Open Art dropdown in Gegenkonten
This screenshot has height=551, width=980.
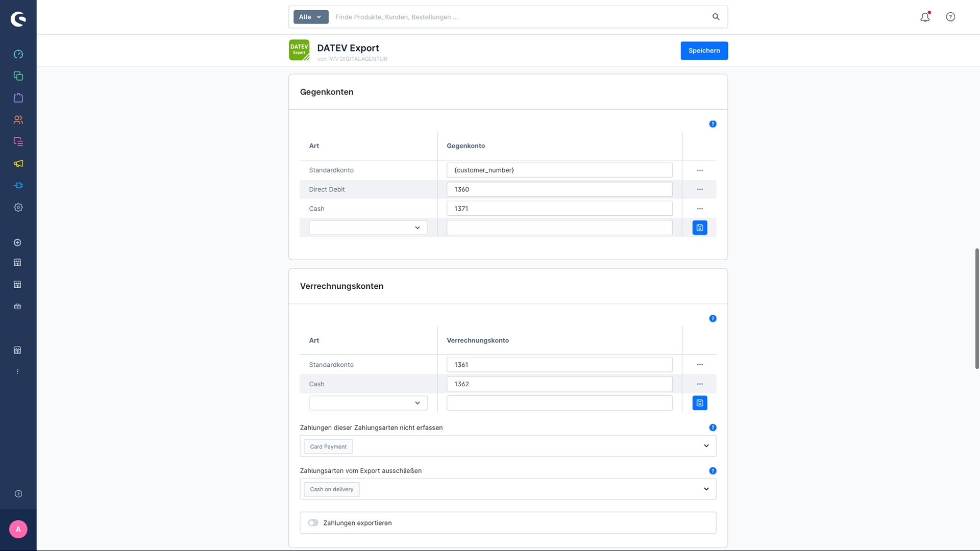[368, 228]
